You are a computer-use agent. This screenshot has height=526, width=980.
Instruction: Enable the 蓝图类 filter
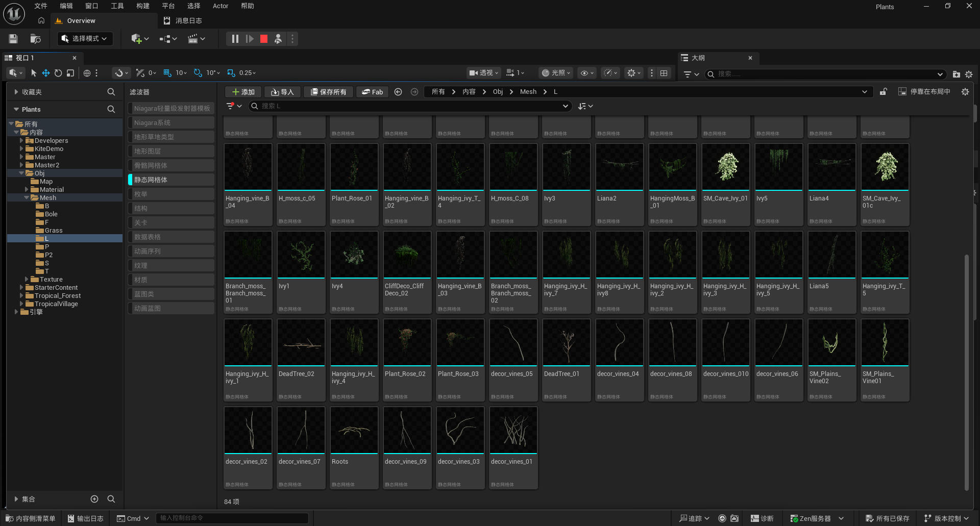click(171, 294)
